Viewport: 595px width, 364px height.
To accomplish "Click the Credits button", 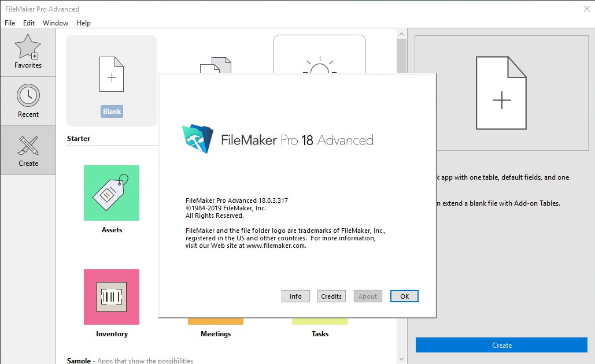I will pyautogui.click(x=331, y=296).
